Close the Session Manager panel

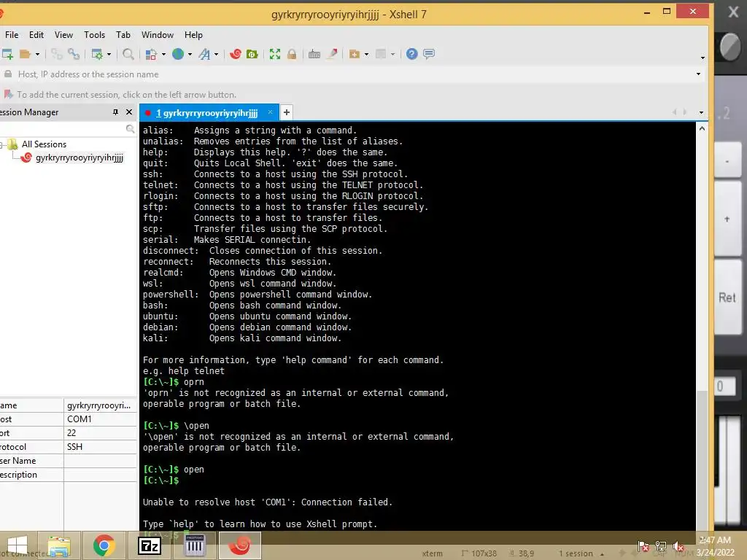(128, 112)
